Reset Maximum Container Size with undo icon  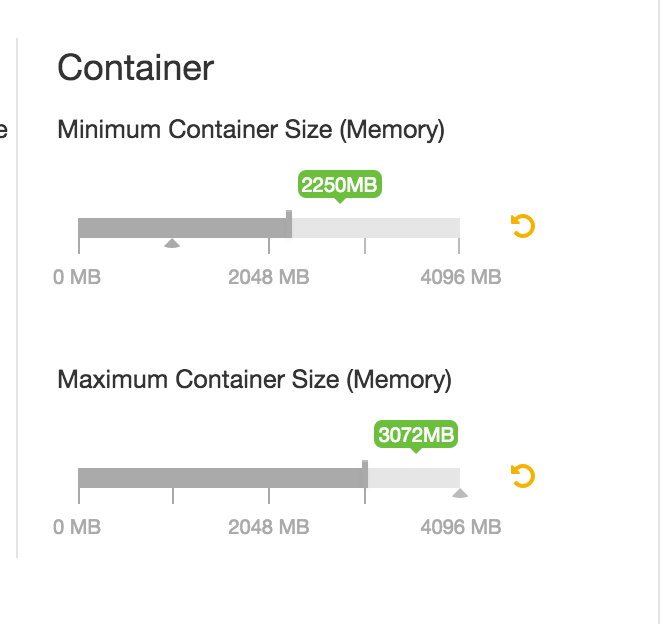click(x=523, y=476)
